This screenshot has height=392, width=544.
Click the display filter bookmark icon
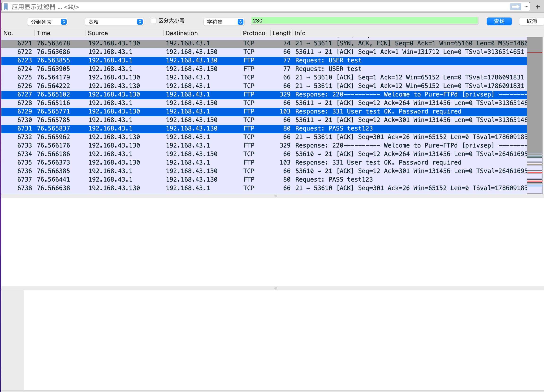[x=6, y=7]
